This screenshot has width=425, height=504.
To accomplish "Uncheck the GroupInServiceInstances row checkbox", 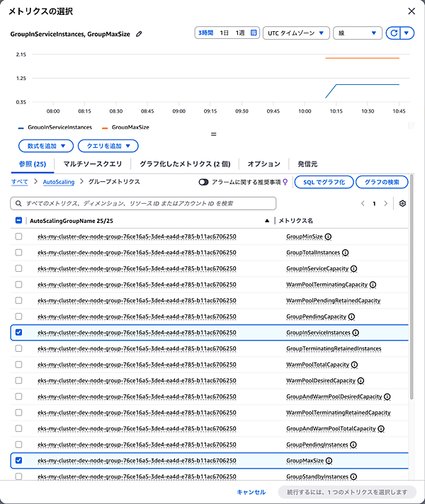I will tap(18, 333).
